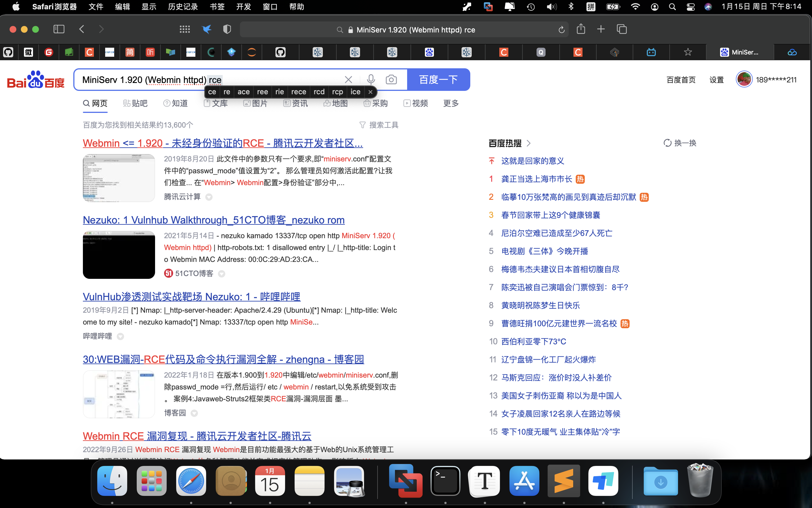Image resolution: width=812 pixels, height=508 pixels.
Task: Open the 设置 settings link
Action: [x=716, y=80]
